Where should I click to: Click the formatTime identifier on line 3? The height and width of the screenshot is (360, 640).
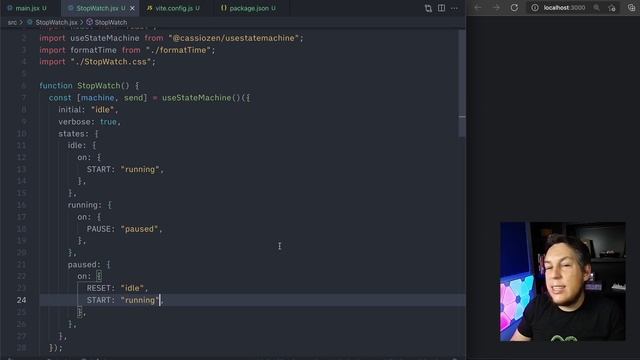[93, 50]
